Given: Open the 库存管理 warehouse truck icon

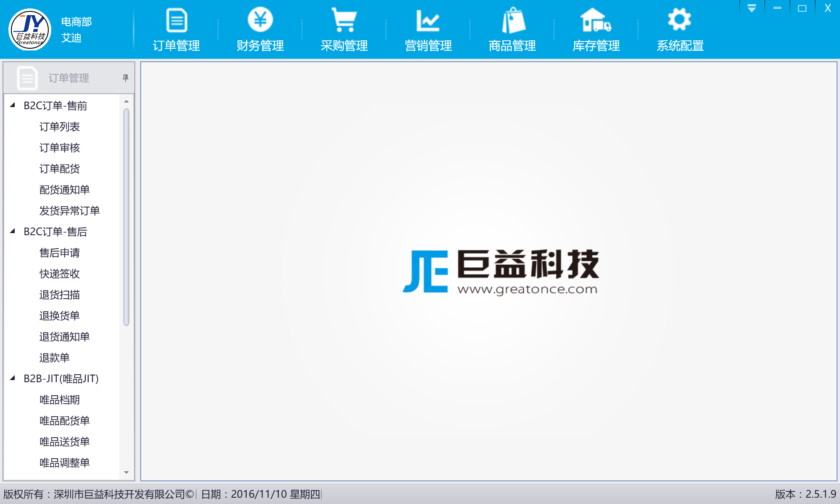Looking at the screenshot, I should pyautogui.click(x=596, y=20).
